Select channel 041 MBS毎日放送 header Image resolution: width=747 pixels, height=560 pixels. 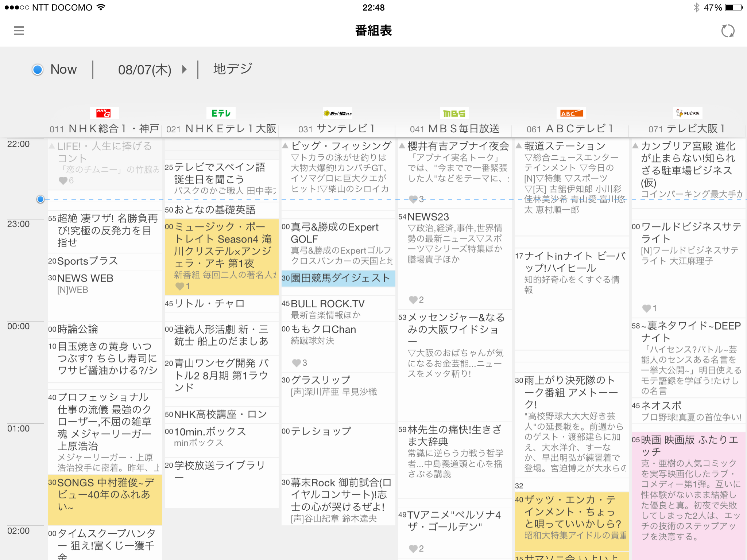tap(454, 129)
